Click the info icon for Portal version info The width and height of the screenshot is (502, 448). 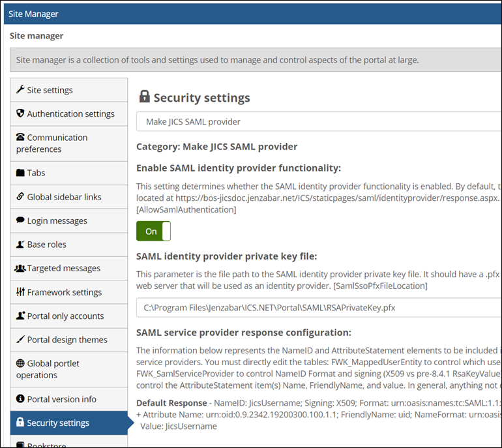(x=20, y=398)
